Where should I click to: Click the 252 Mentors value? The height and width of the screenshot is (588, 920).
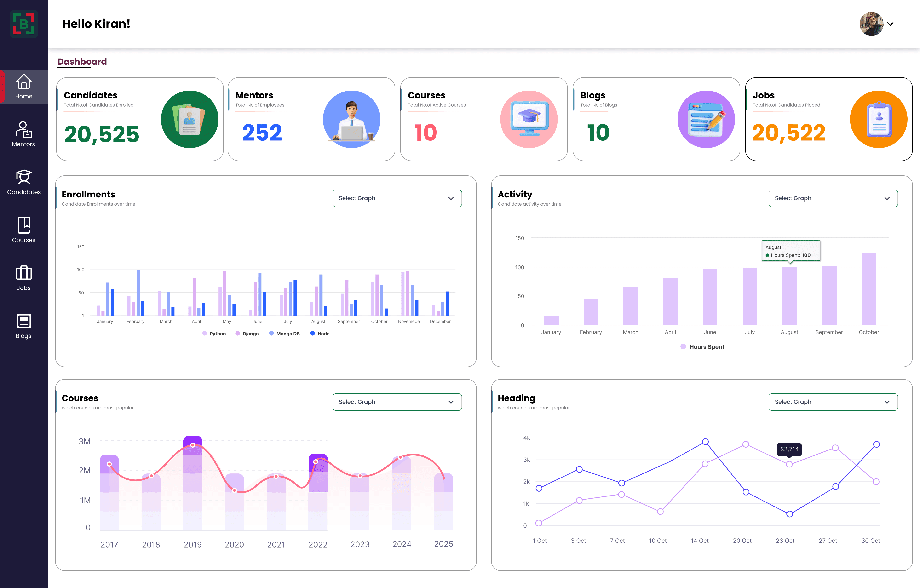[x=262, y=133]
